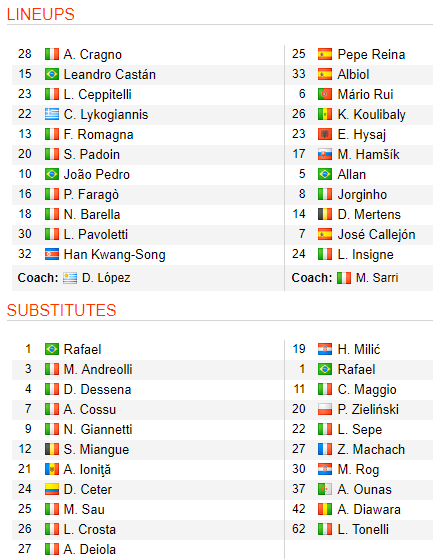Click the Albanian flag next to E. Hysaj
Image resolution: width=433 pixels, height=559 pixels.
(325, 134)
